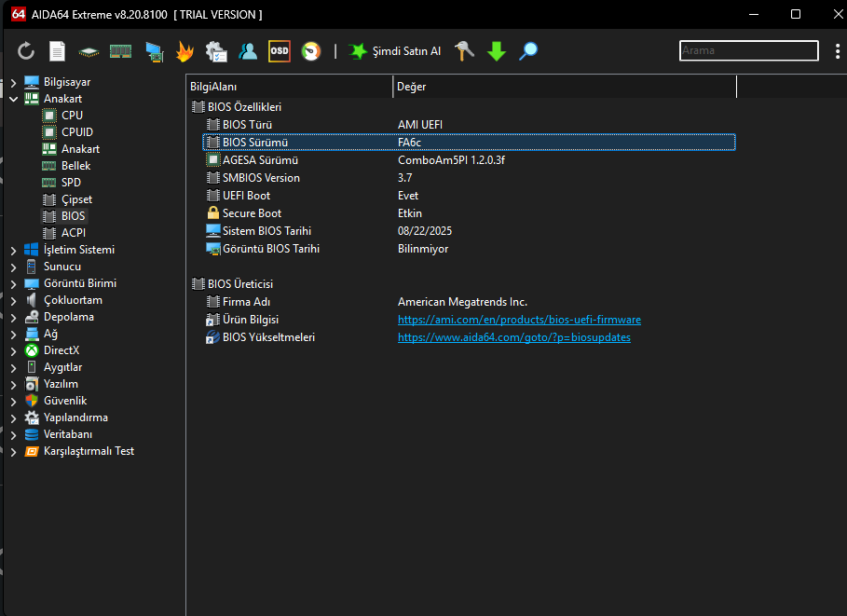Click the Refresh toolbar icon
The image size is (847, 616).
[x=26, y=51]
